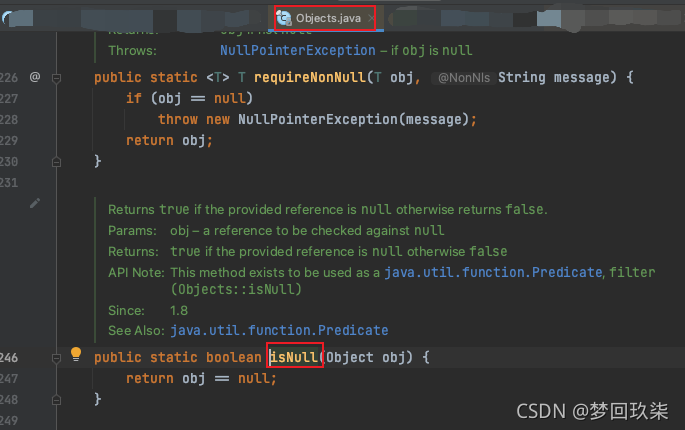This screenshot has width=685, height=430.
Task: Click fold end marker at line 230
Action: [x=56, y=162]
